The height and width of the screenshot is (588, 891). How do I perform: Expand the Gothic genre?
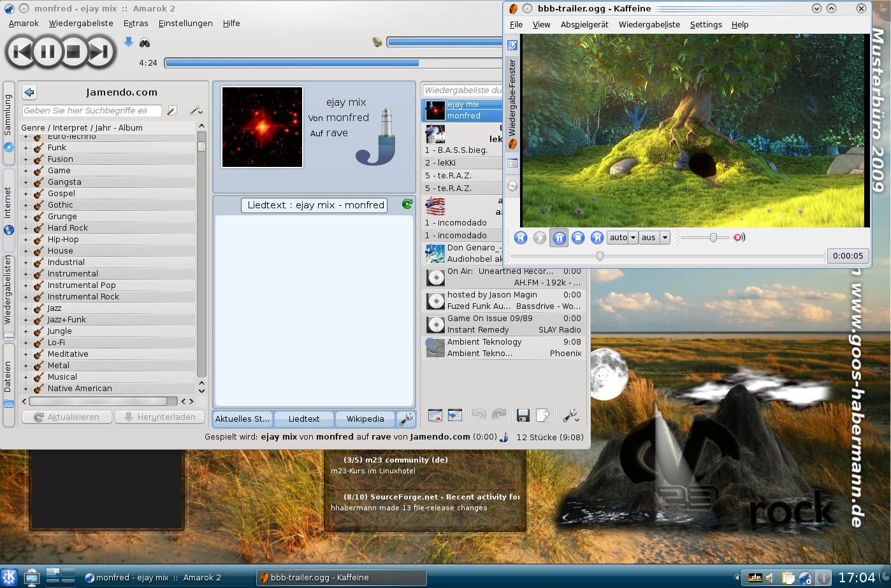point(26,204)
